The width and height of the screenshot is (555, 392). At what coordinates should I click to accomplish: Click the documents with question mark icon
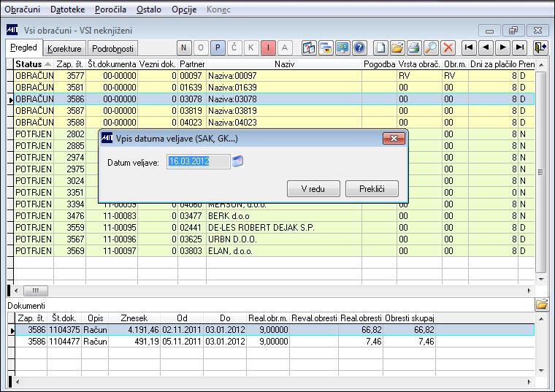click(x=309, y=47)
